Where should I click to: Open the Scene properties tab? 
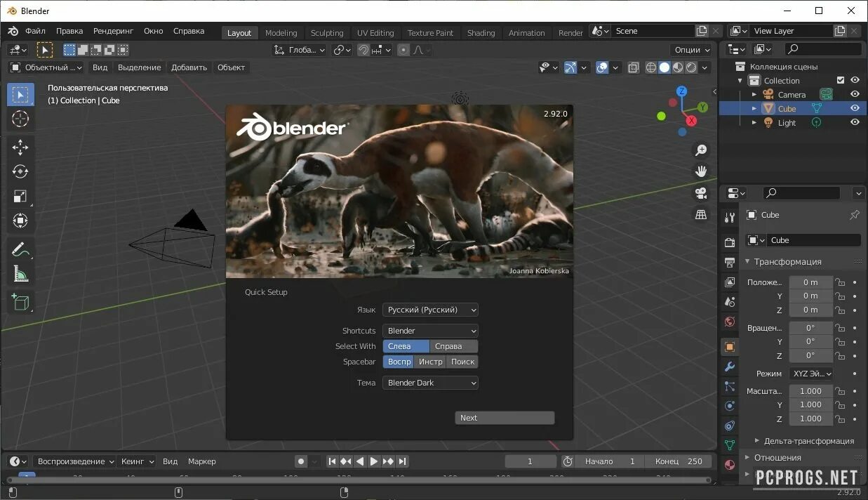730,302
